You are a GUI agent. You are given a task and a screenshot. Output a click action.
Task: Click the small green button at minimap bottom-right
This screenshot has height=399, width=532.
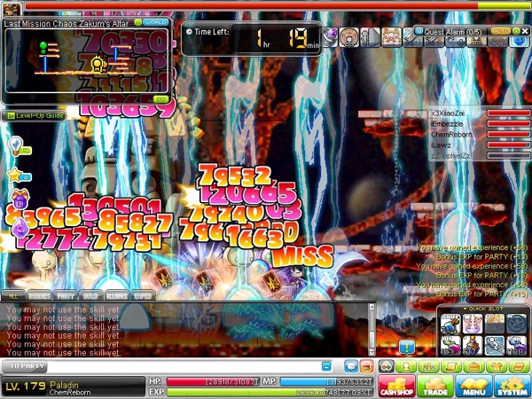[160, 99]
